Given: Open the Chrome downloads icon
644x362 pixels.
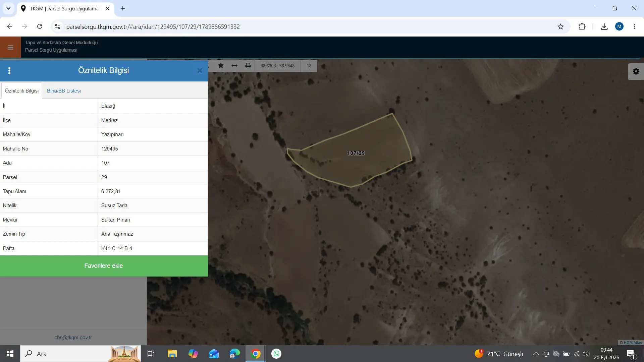Looking at the screenshot, I should tap(604, 26).
